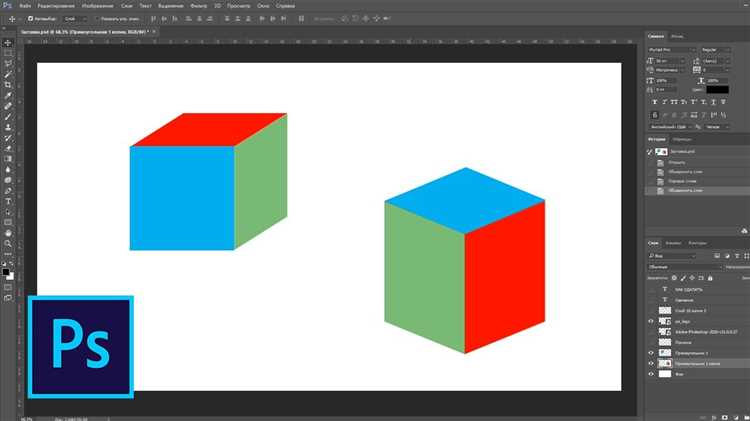
Task: Open the anti-aliasing method dropdown
Action: click(717, 127)
